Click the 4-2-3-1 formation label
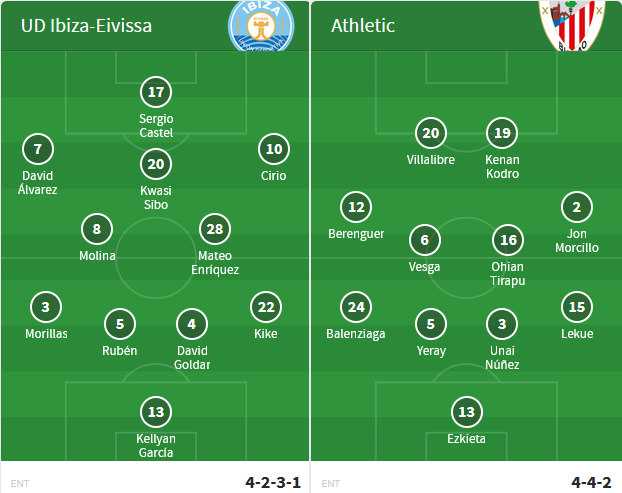 coord(273,482)
